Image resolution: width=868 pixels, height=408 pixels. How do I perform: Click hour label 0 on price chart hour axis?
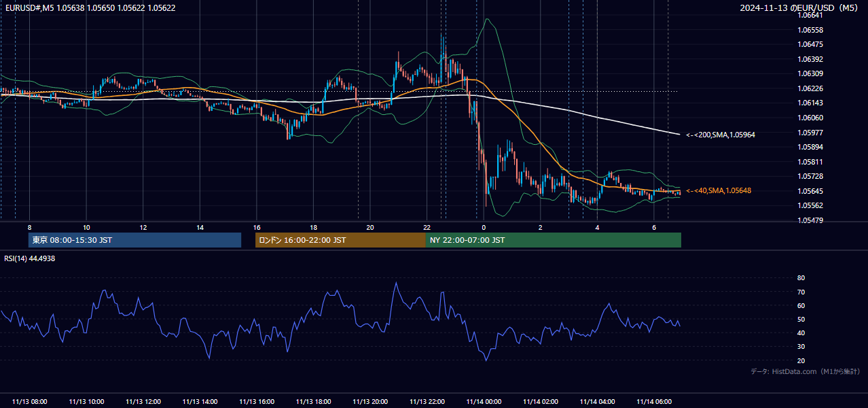tap(484, 227)
